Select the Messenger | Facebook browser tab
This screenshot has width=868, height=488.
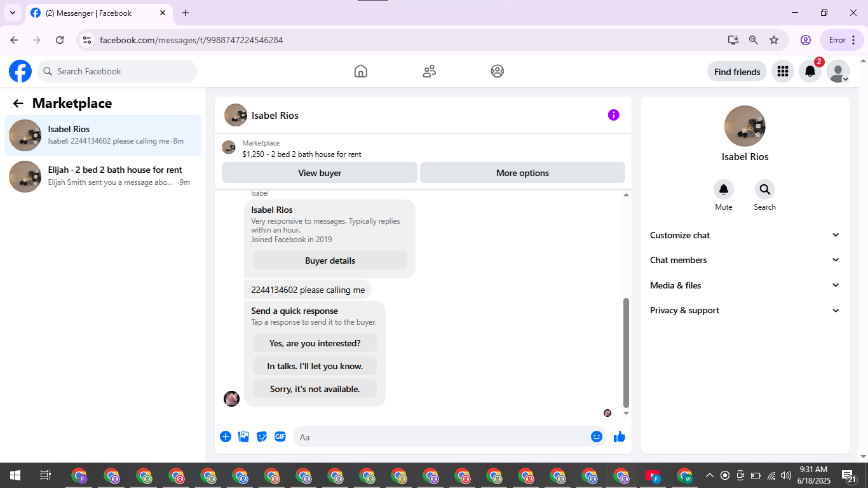99,13
